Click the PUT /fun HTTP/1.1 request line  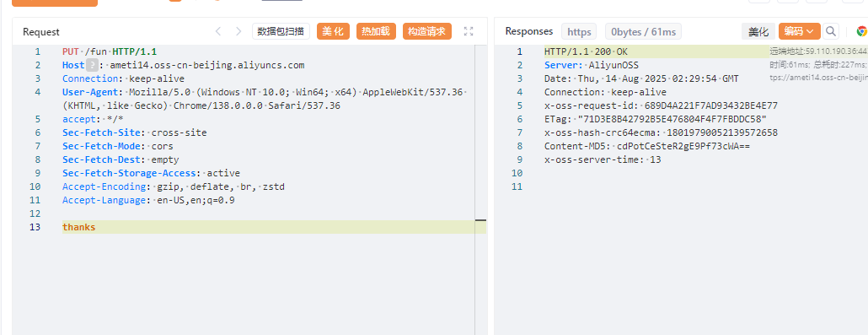[x=110, y=52]
